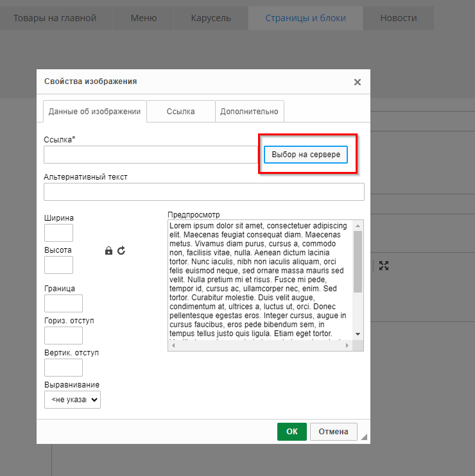Click the Граница border field
This screenshot has width=475, height=476.
coord(63,303)
